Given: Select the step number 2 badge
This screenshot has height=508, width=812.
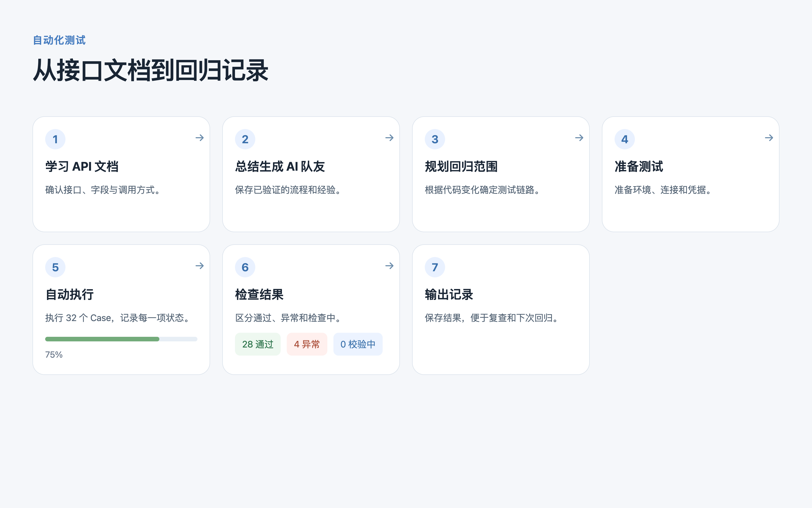Looking at the screenshot, I should coord(245,139).
